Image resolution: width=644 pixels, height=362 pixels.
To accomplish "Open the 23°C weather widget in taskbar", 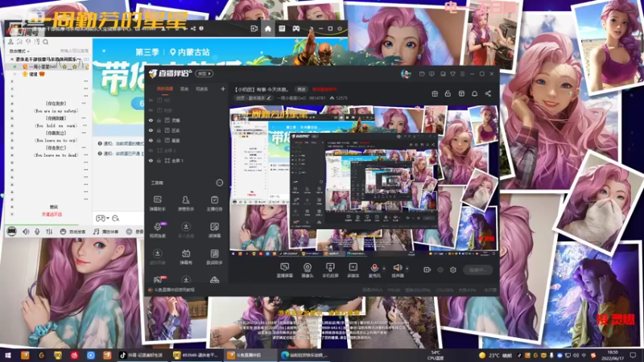I will (x=496, y=355).
